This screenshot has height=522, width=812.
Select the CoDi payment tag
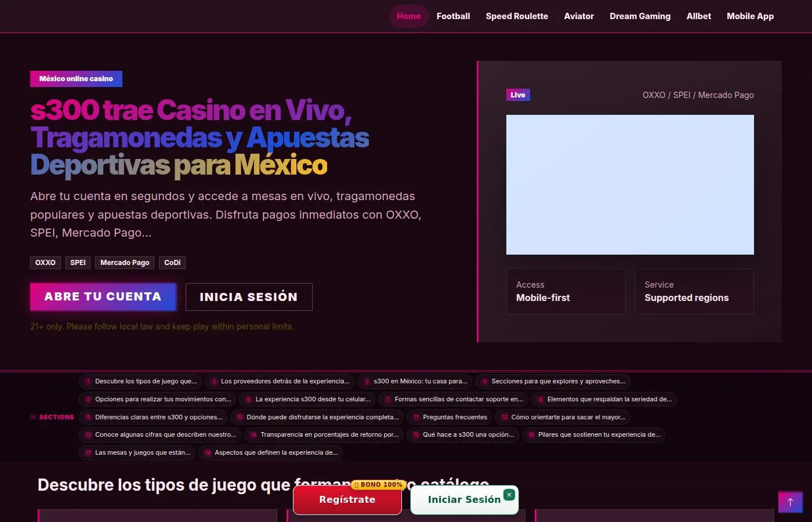172,263
